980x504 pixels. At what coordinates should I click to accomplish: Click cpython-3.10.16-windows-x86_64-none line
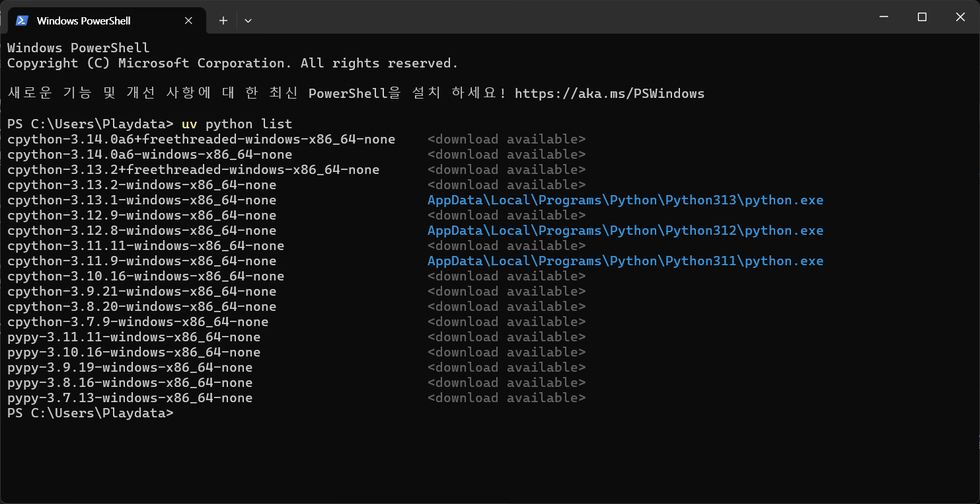146,276
